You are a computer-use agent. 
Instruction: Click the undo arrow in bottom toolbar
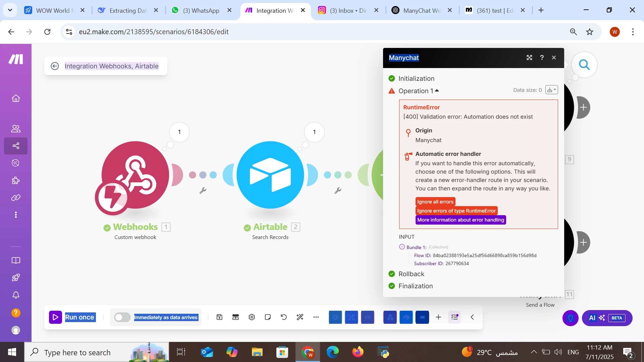click(x=284, y=317)
